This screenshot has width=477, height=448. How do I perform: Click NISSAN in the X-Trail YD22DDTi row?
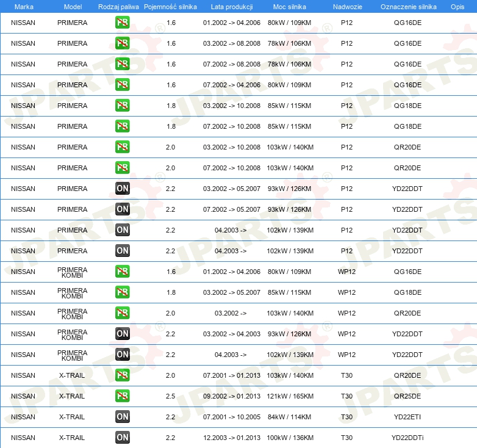pyautogui.click(x=23, y=438)
